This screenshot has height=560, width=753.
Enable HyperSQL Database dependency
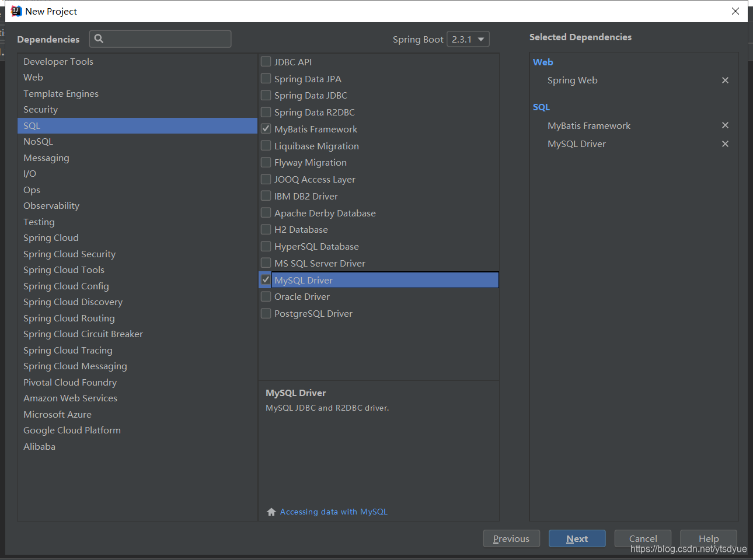click(x=266, y=246)
